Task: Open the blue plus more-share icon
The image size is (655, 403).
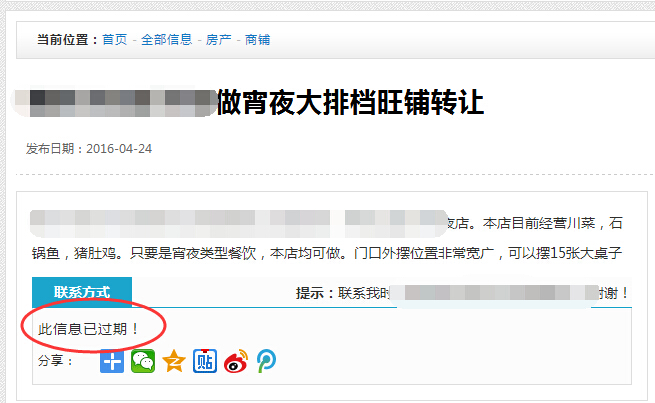Action: pyautogui.click(x=112, y=361)
